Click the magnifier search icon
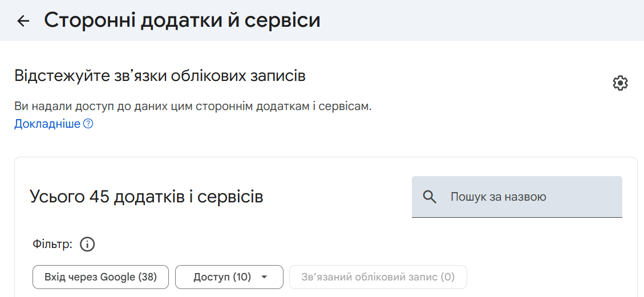This screenshot has height=297, width=644. coord(430,197)
